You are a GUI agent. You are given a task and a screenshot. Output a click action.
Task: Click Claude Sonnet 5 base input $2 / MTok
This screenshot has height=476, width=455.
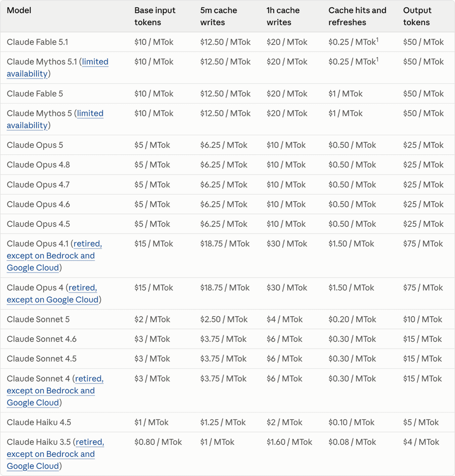point(152,319)
